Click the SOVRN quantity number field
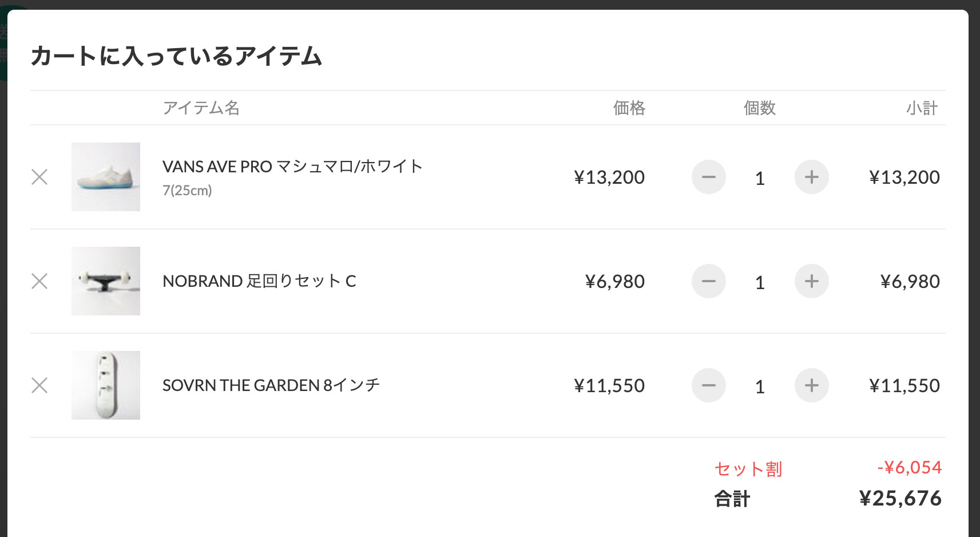The height and width of the screenshot is (537, 980). pyautogui.click(x=760, y=387)
